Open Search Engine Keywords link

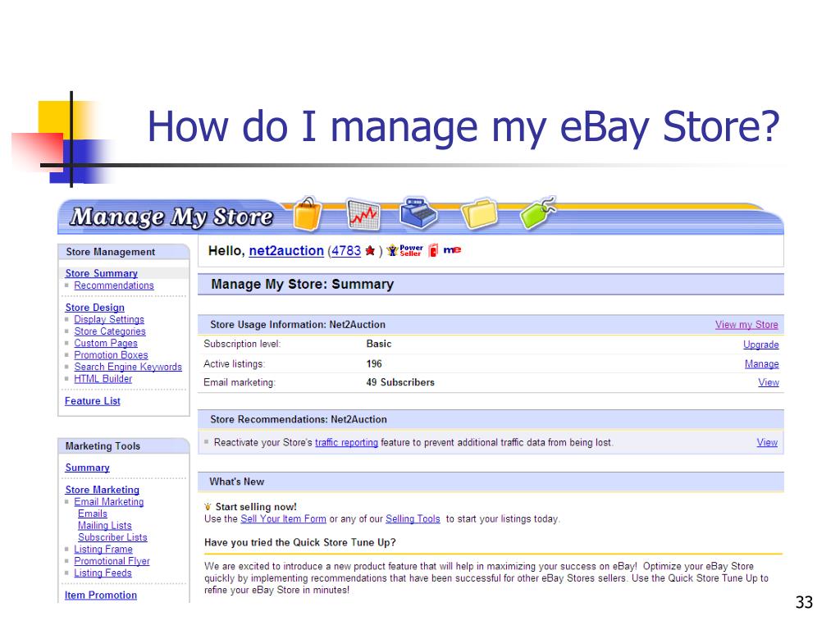coord(128,367)
